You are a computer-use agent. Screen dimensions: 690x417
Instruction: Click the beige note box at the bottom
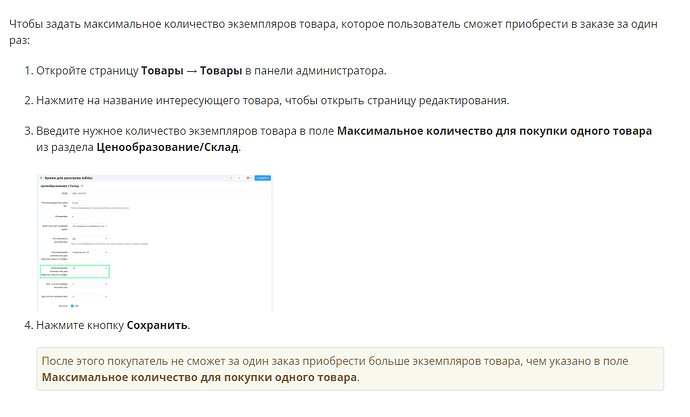(x=350, y=369)
